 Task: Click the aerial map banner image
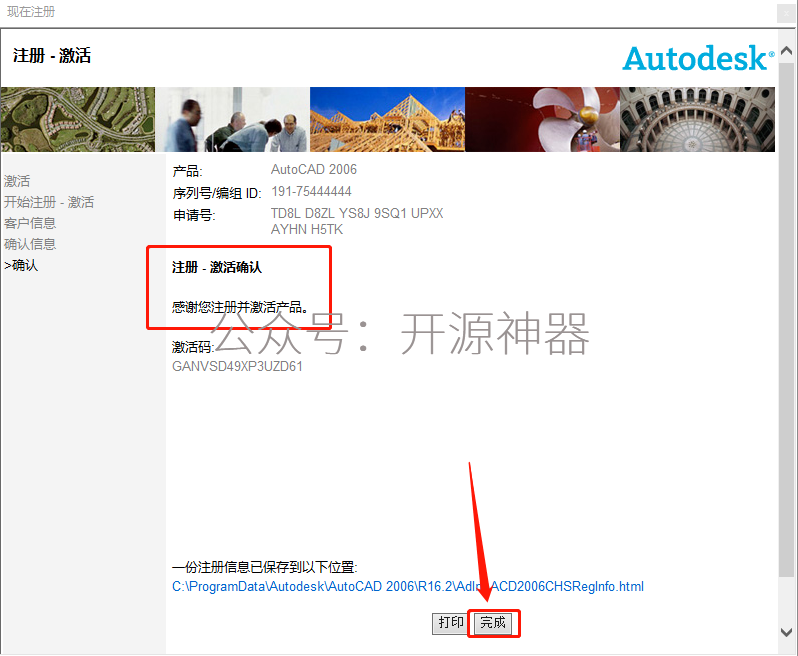[x=78, y=119]
